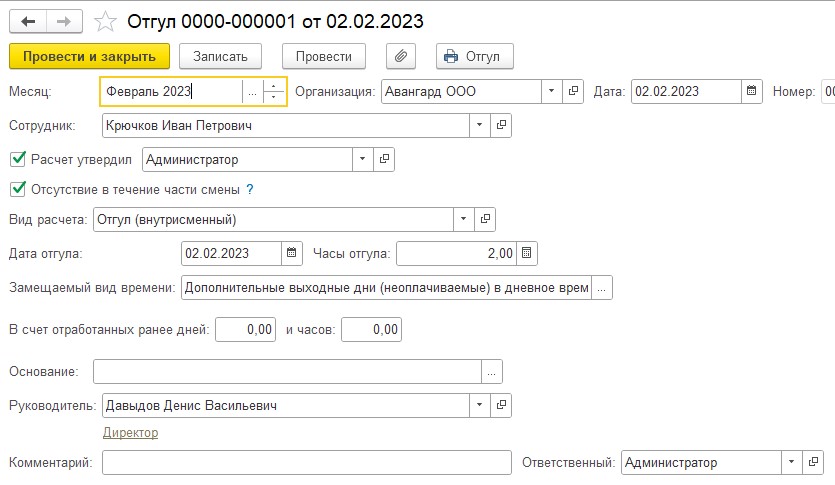835x485 pixels.
Task: Expand the Вид расчета dropdown
Action: [x=463, y=219]
